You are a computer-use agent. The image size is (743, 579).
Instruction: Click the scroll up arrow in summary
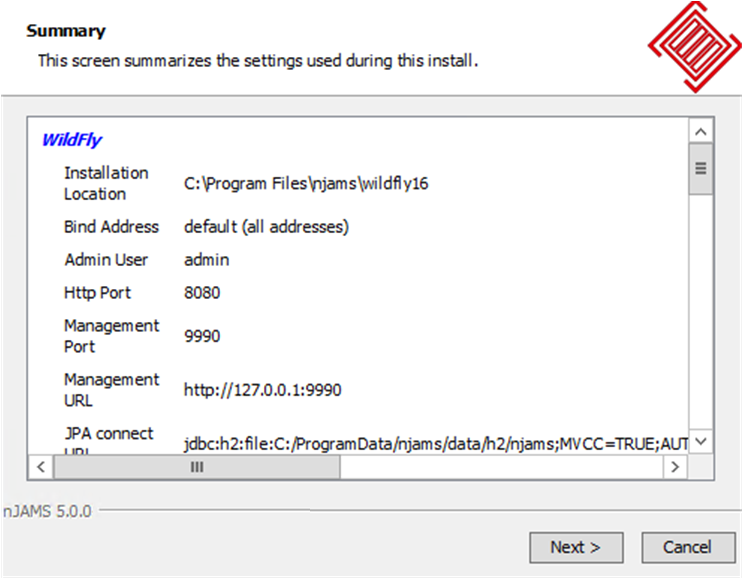point(701,132)
